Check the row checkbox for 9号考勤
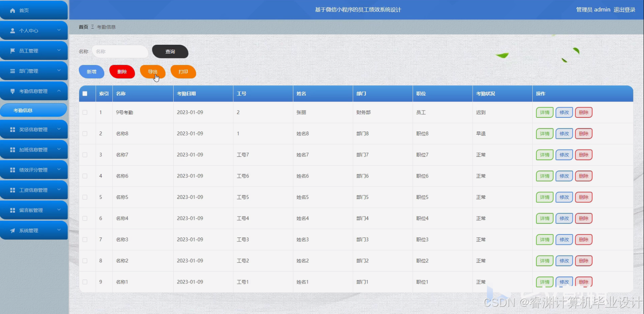 pyautogui.click(x=85, y=112)
